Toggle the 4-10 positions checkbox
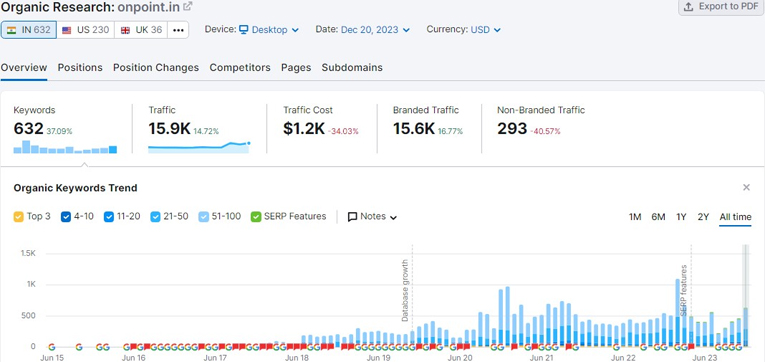 [66, 217]
